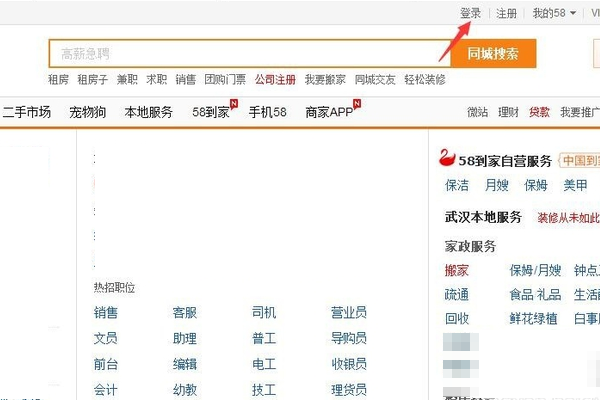Open the 电工 job link
600x400 pixels.
(x=264, y=364)
